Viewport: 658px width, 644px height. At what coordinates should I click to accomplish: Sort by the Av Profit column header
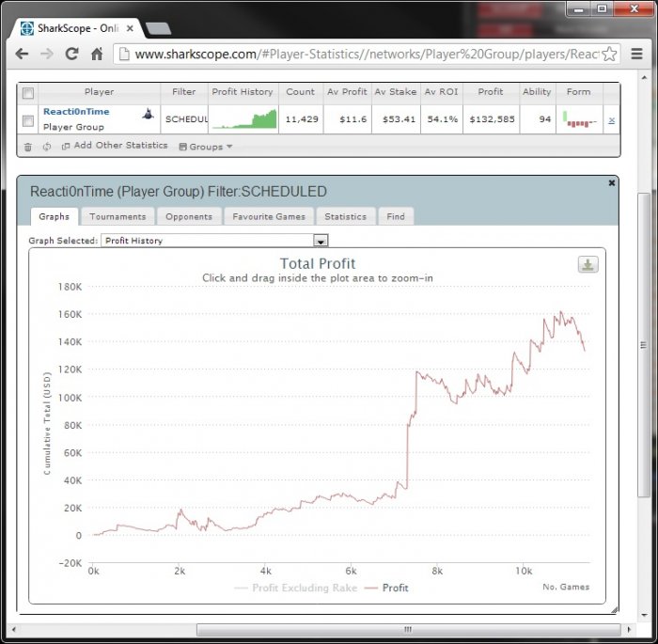(347, 92)
